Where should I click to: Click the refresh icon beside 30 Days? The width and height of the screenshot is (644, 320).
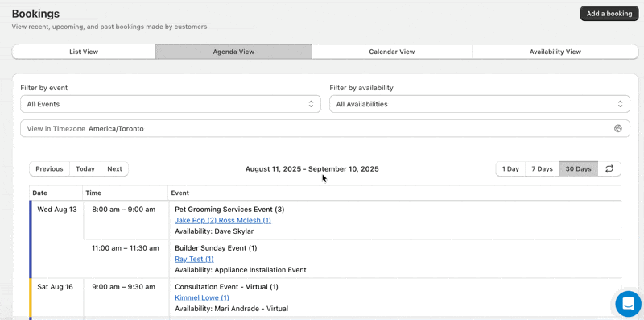(609, 168)
